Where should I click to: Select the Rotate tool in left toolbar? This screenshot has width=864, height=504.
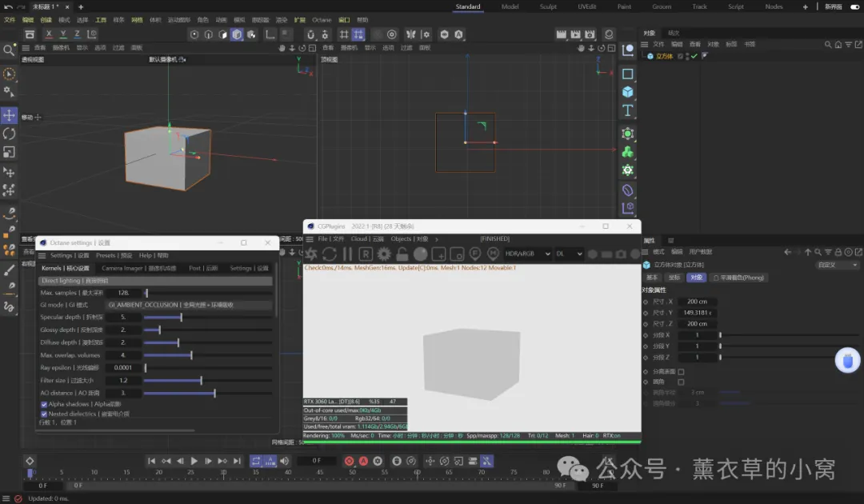9,134
